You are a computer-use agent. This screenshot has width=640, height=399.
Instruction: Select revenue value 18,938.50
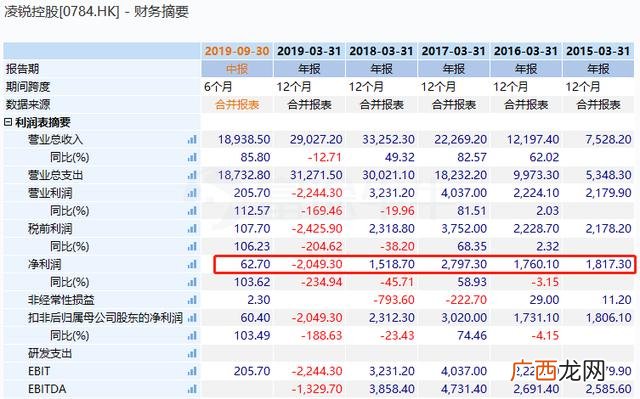244,140
